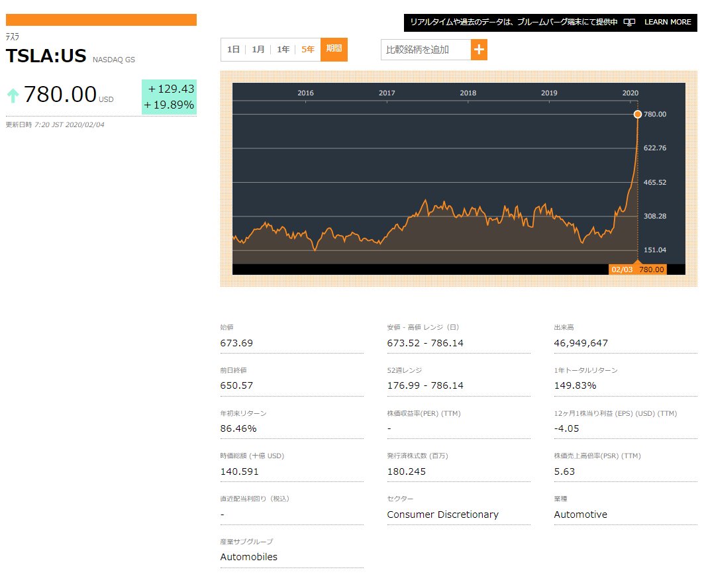
Task: Click the 52週レンジ label
Action: [x=404, y=371]
